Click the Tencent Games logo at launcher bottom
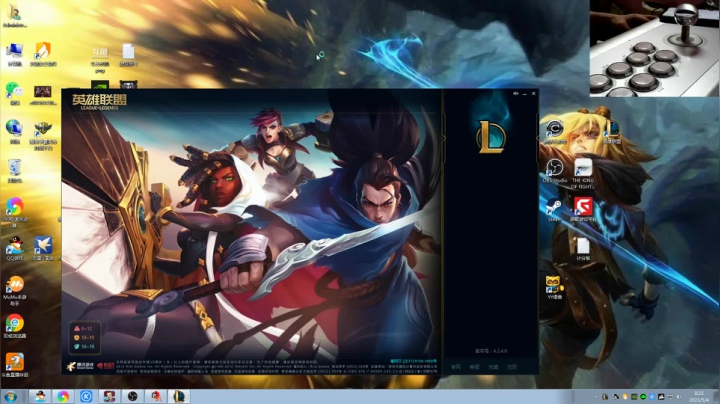Image resolution: width=720 pixels, height=404 pixels. (x=80, y=366)
